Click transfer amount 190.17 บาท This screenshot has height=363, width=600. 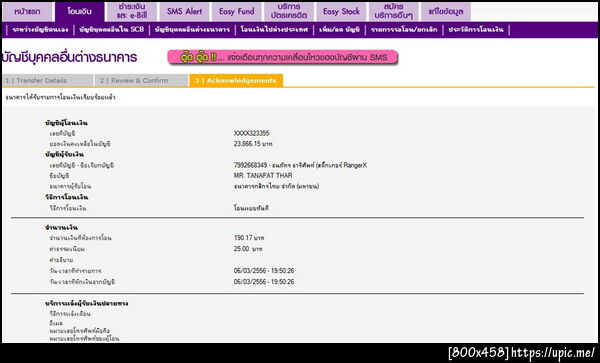point(249,238)
